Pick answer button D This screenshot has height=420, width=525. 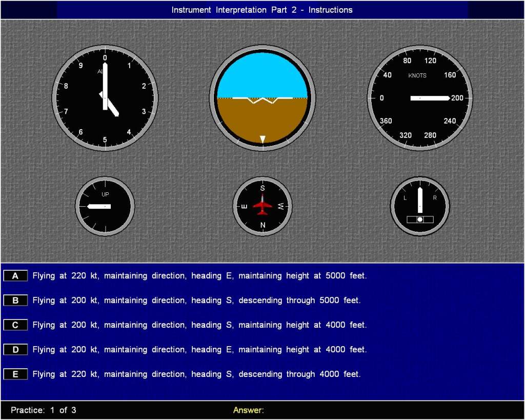click(x=15, y=350)
